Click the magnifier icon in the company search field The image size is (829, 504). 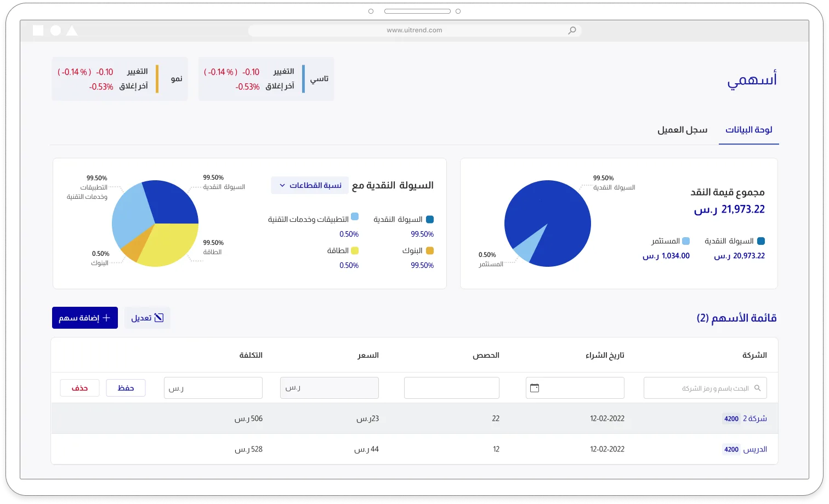pos(757,388)
